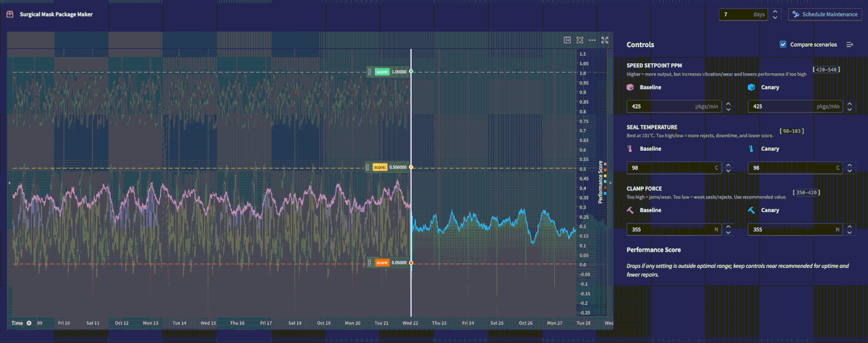868x343 pixels.
Task: Toggle the Compare scenarios checkbox
Action: (783, 45)
